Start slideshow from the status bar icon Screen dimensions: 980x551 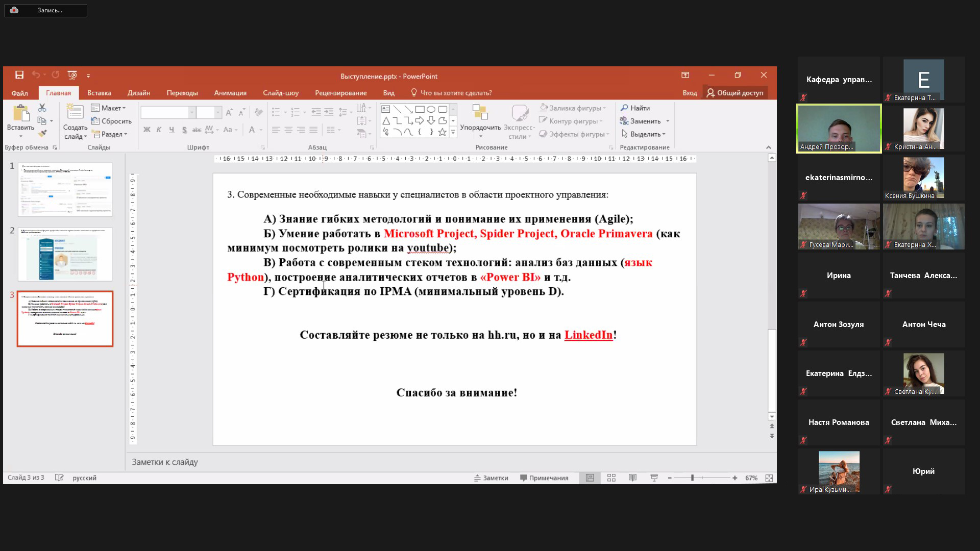point(654,478)
